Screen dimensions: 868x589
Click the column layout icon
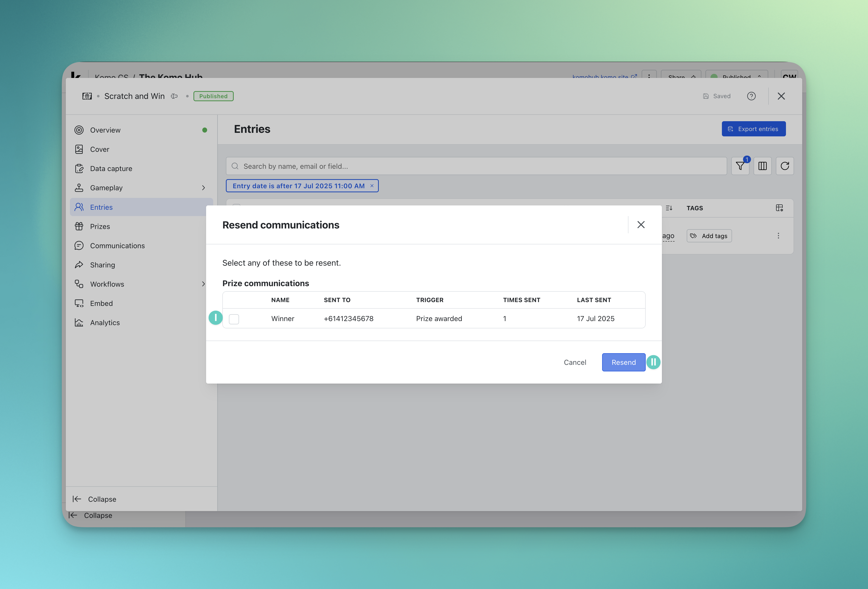[762, 166]
